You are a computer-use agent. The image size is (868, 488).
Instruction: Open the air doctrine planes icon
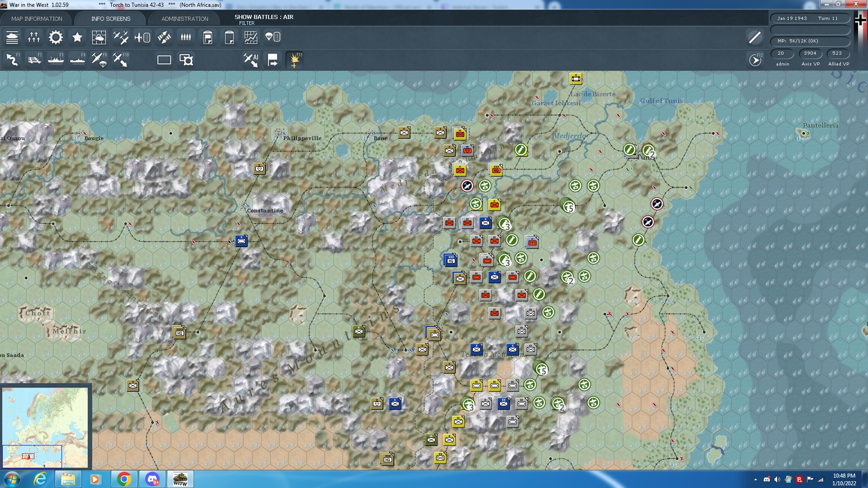click(x=121, y=37)
